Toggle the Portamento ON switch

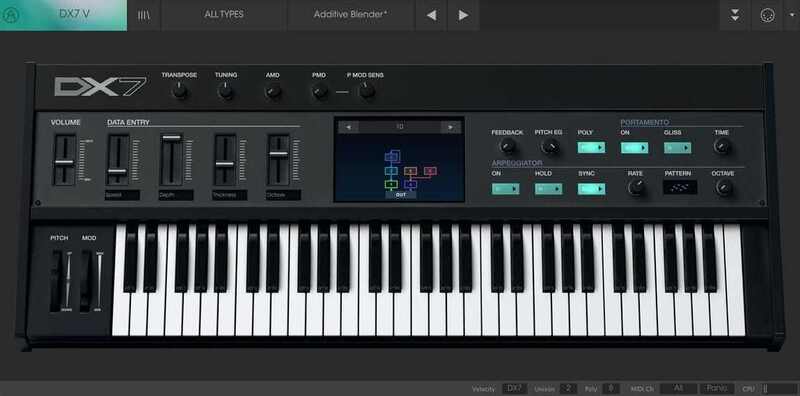coord(634,148)
